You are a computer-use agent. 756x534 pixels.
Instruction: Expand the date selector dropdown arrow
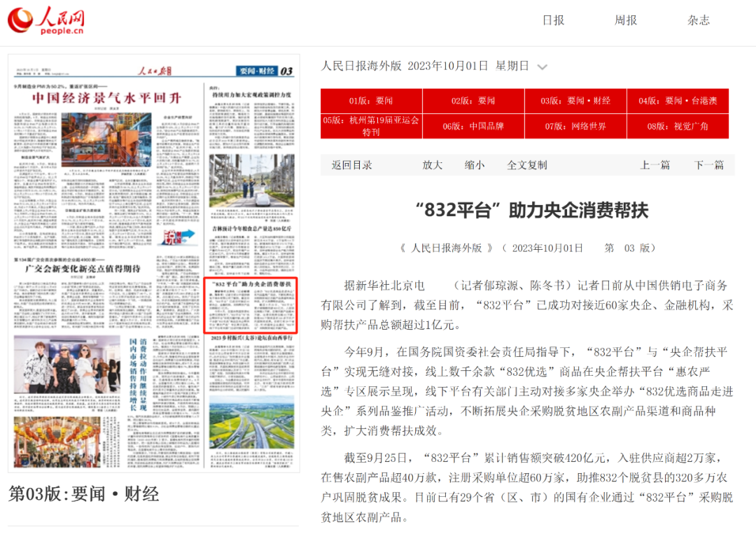[x=542, y=67]
